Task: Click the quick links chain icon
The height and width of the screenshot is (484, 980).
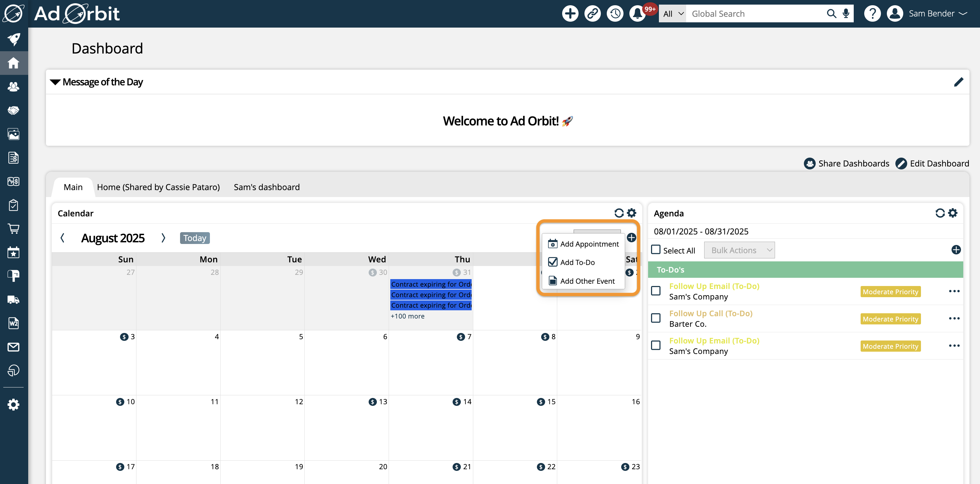Action: point(592,14)
